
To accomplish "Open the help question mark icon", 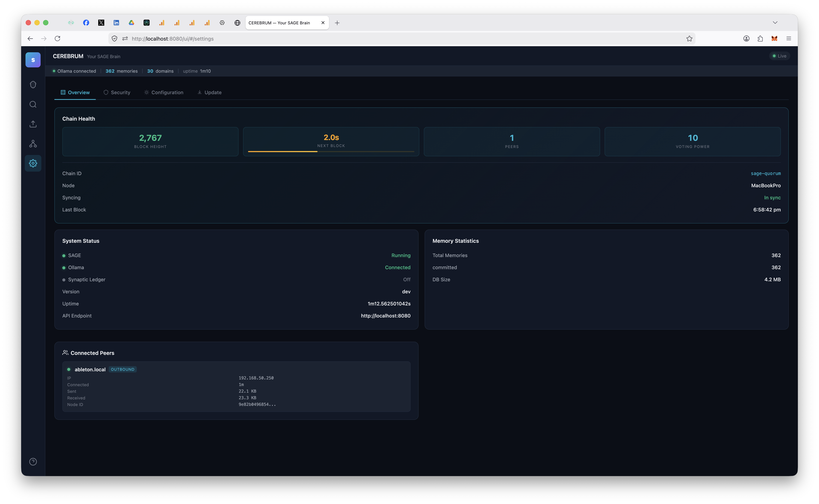I will (x=33, y=462).
